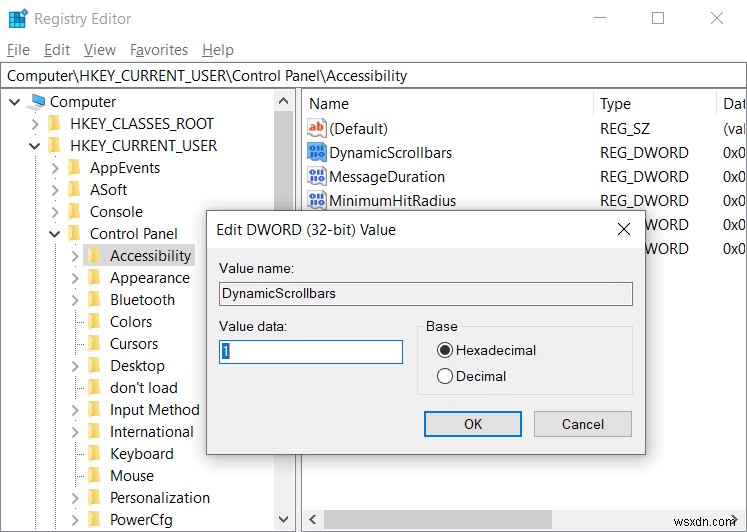The height and width of the screenshot is (532, 747).
Task: Select the Accessibility tree item label
Action: tap(151, 256)
